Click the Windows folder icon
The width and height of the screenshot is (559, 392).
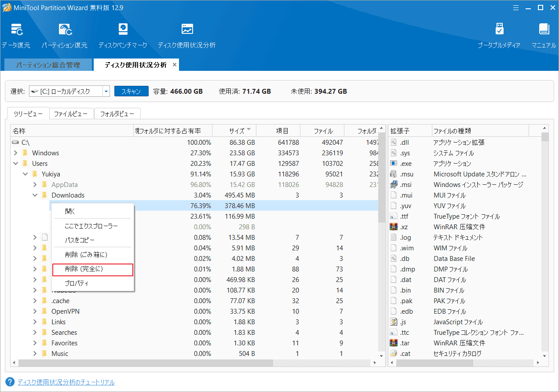(25, 153)
